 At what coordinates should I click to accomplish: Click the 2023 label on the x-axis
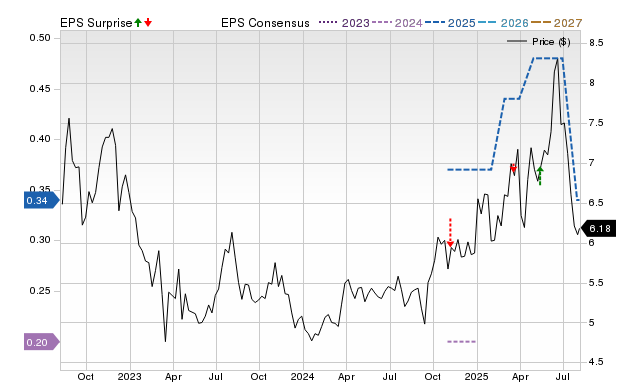(129, 376)
